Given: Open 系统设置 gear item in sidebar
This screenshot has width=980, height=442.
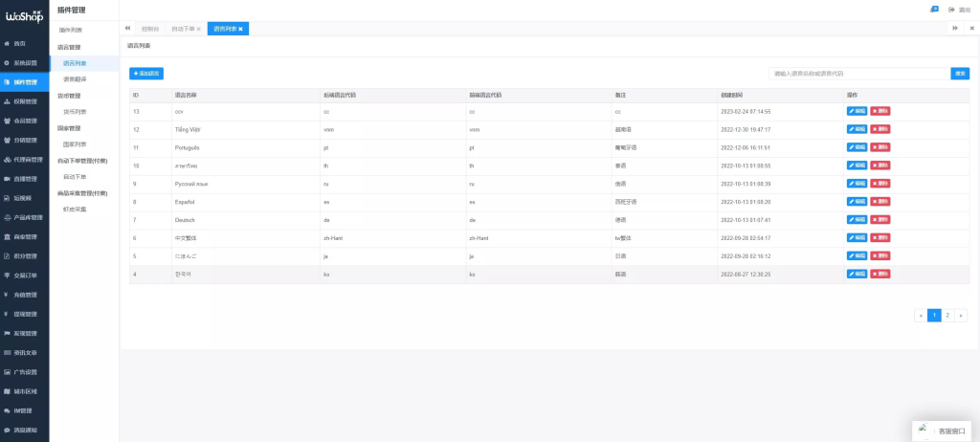Looking at the screenshot, I should 7,63.
